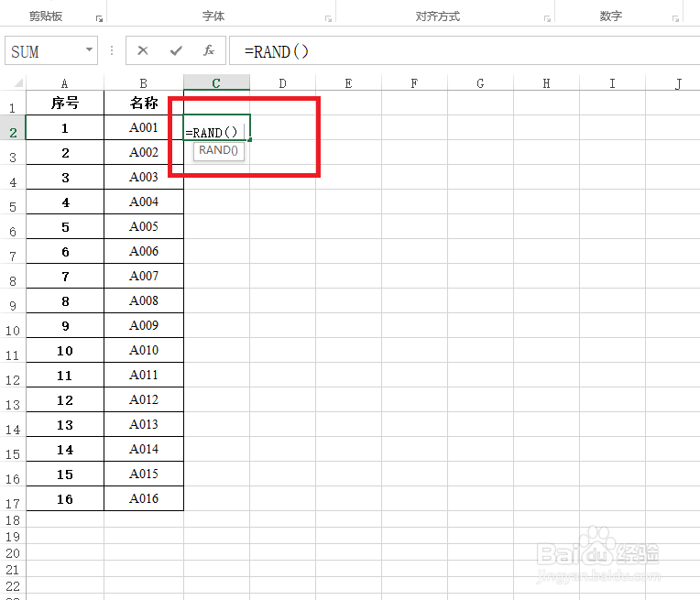Select column C header

coord(216,83)
